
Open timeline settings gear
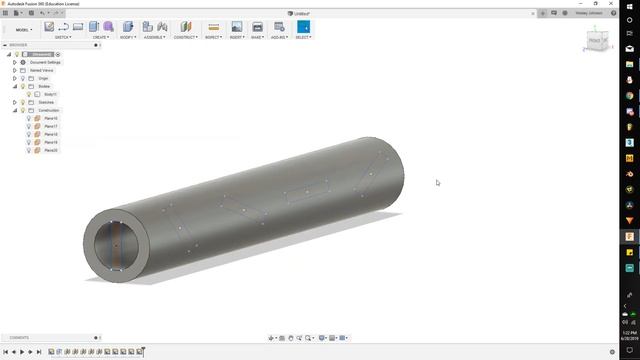(x=612, y=352)
